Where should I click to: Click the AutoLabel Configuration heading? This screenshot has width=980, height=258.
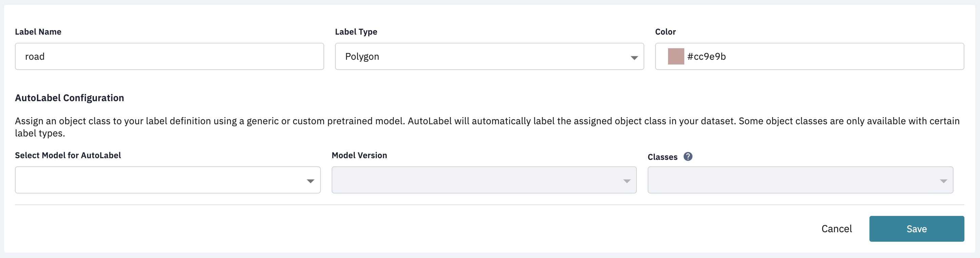click(x=69, y=98)
